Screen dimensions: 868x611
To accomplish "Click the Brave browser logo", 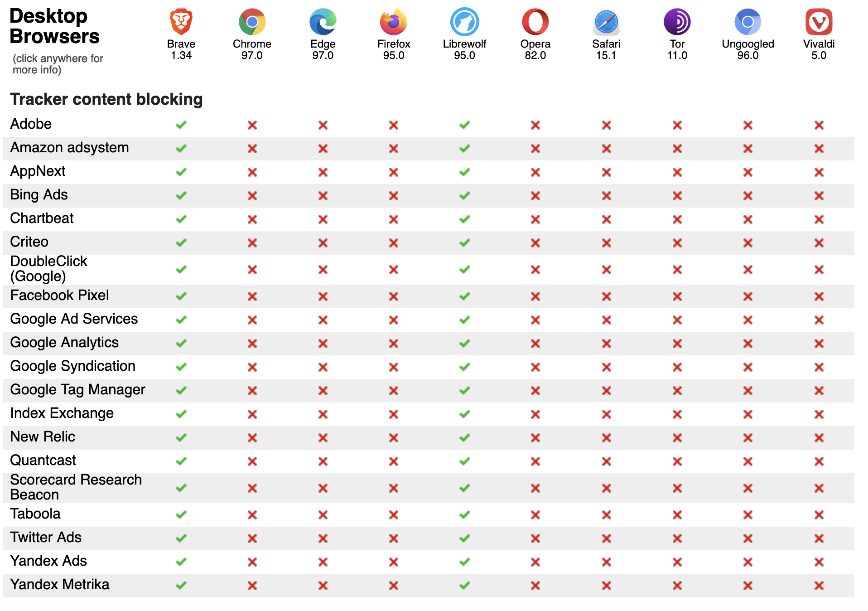I will click(x=181, y=22).
